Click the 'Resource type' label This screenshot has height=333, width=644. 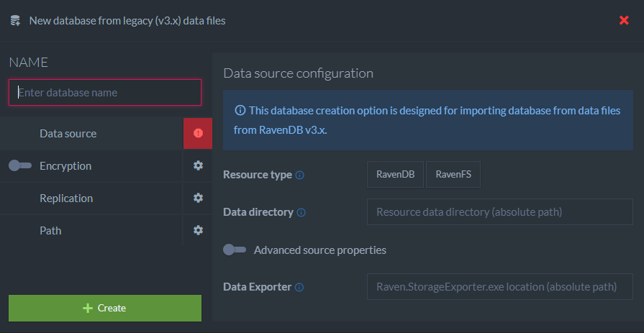pos(258,175)
